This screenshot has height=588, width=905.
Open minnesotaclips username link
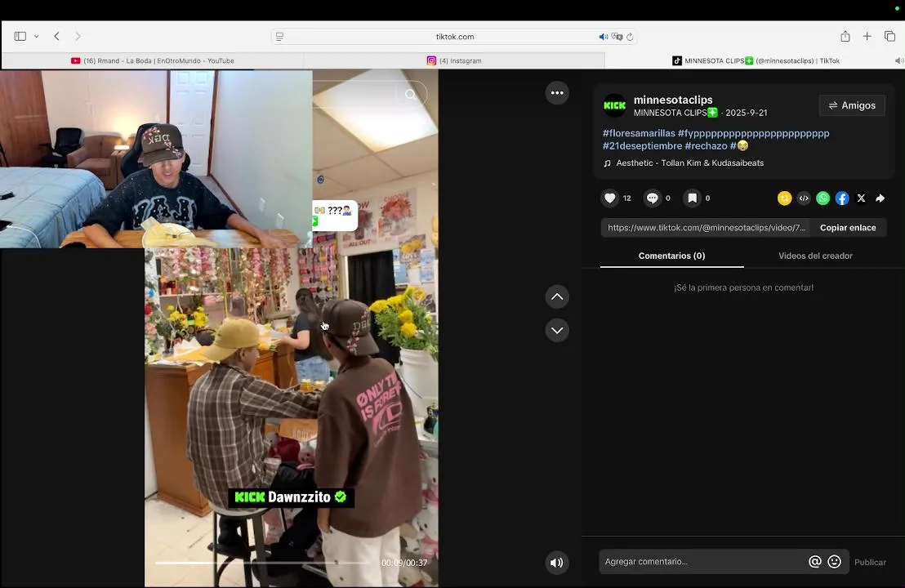click(x=673, y=100)
